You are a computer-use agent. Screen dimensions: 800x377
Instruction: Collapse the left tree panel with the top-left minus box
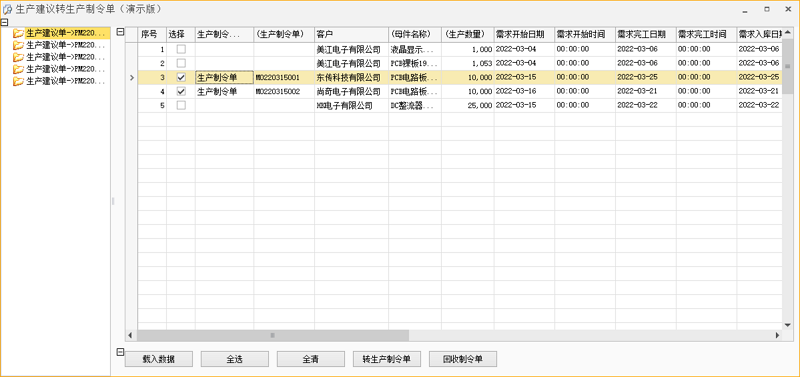(x=4, y=22)
